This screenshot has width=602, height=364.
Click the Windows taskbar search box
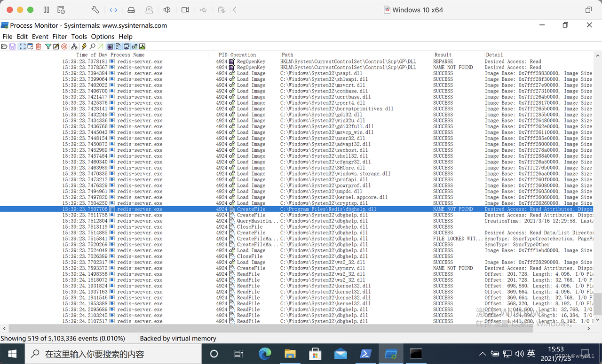(113, 354)
